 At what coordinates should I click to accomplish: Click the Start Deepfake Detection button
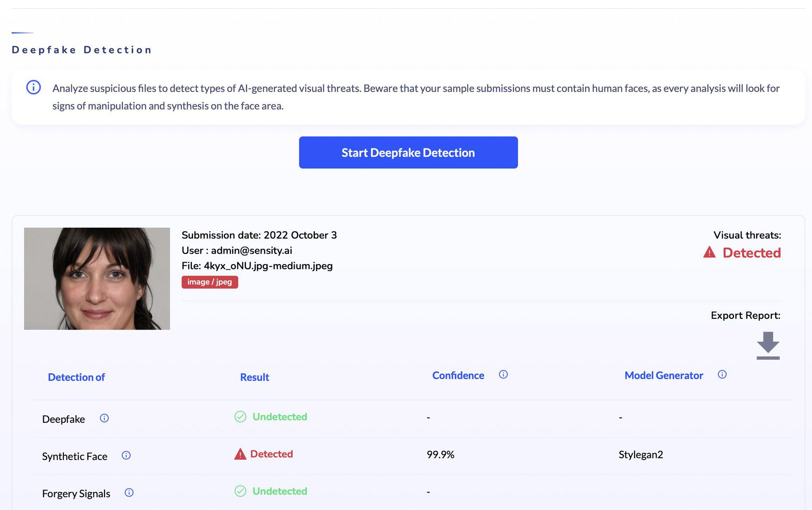click(x=408, y=153)
